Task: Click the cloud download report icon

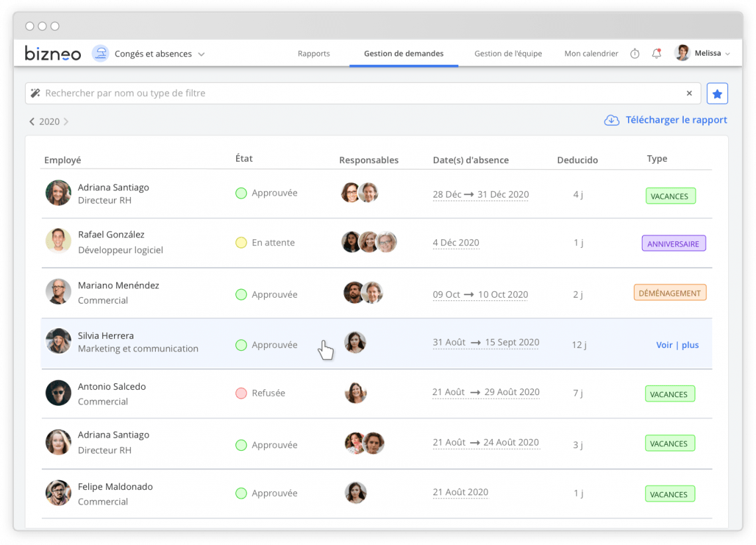Action: 611,120
